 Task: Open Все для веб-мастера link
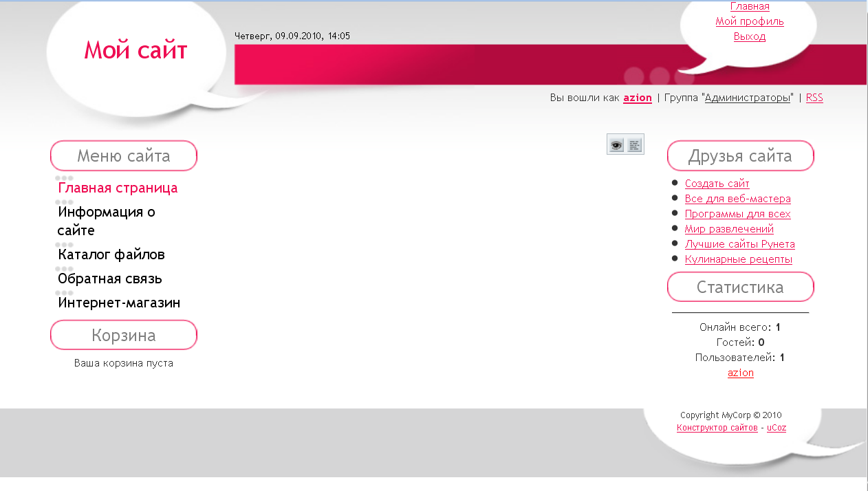click(x=737, y=199)
